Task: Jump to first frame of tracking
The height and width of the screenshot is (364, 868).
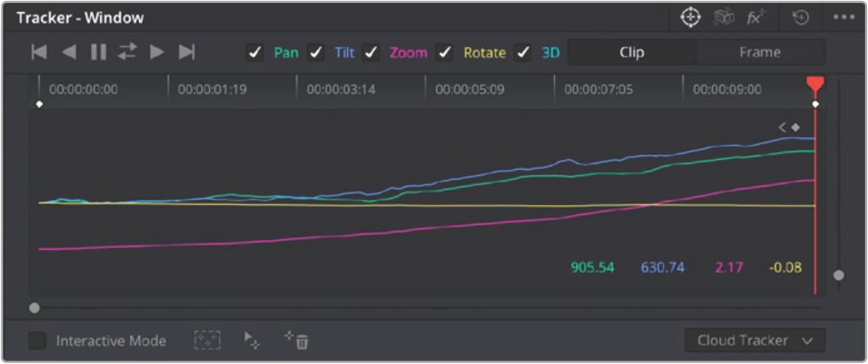Action: click(x=39, y=53)
